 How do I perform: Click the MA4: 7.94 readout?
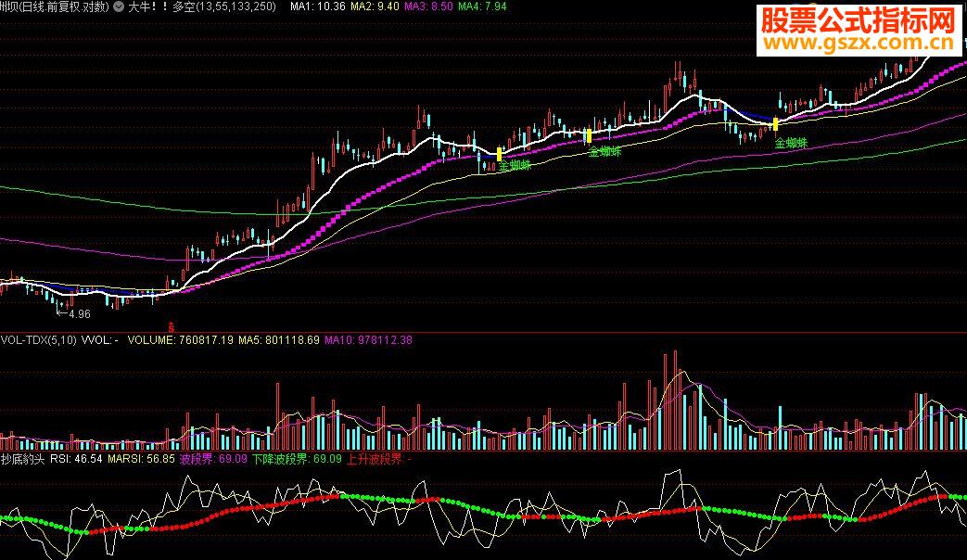point(482,6)
